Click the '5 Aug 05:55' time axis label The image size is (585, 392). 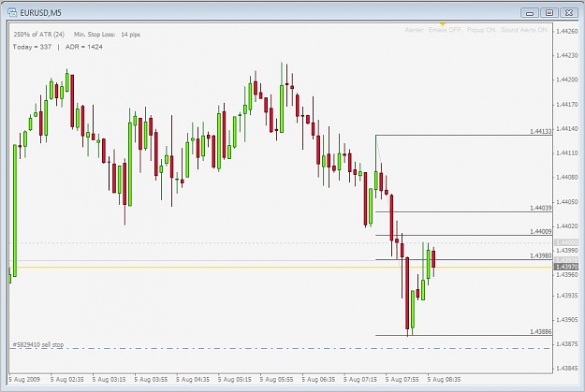(x=276, y=380)
